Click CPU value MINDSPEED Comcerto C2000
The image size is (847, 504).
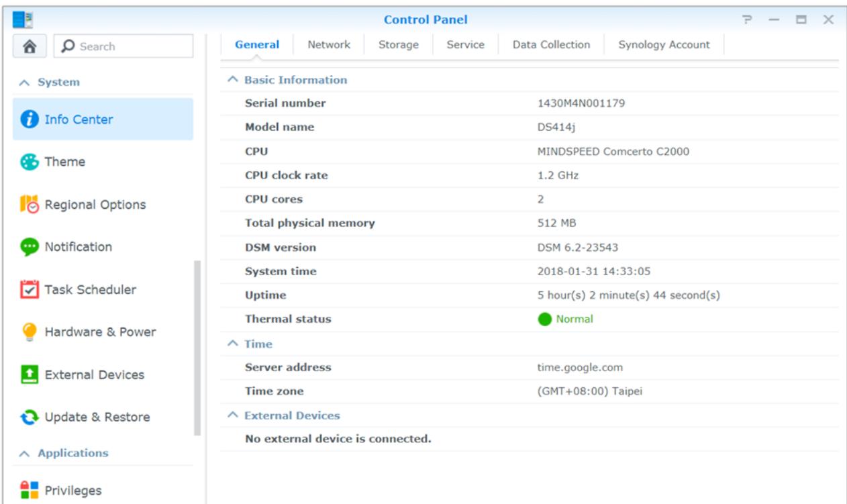click(613, 152)
